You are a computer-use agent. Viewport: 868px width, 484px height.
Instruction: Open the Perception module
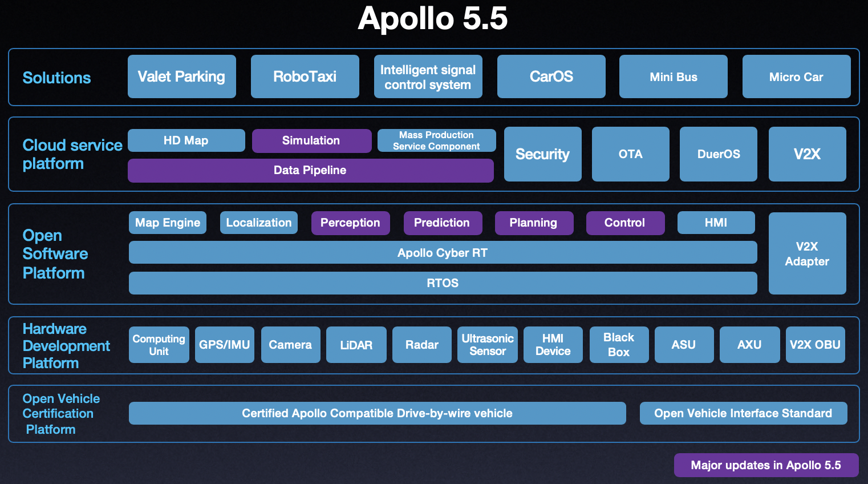[x=350, y=223]
